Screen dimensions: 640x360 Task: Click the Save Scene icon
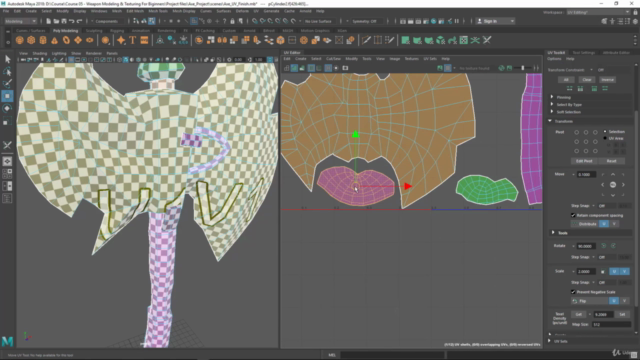pyautogui.click(x=64, y=21)
